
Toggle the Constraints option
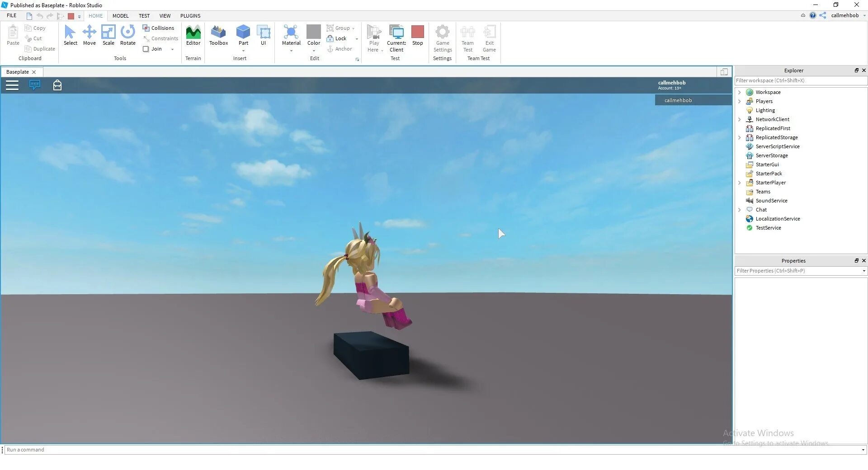click(160, 38)
